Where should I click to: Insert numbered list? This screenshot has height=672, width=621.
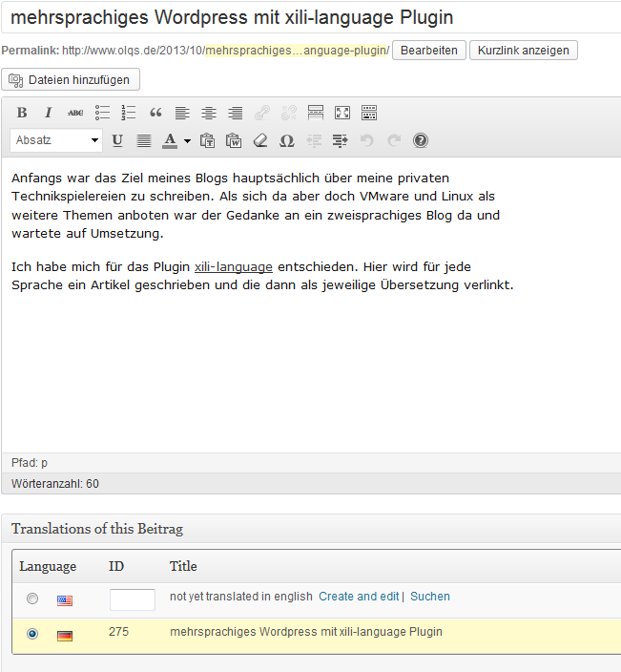tap(129, 113)
